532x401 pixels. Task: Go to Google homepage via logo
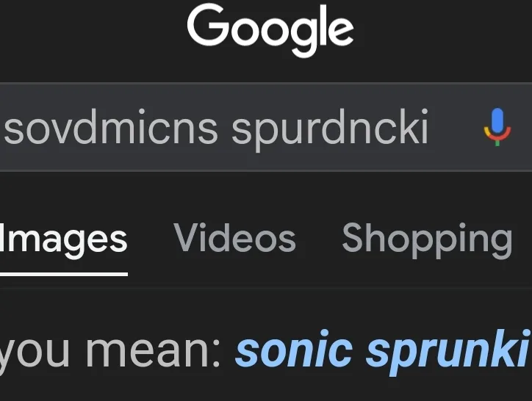270,31
